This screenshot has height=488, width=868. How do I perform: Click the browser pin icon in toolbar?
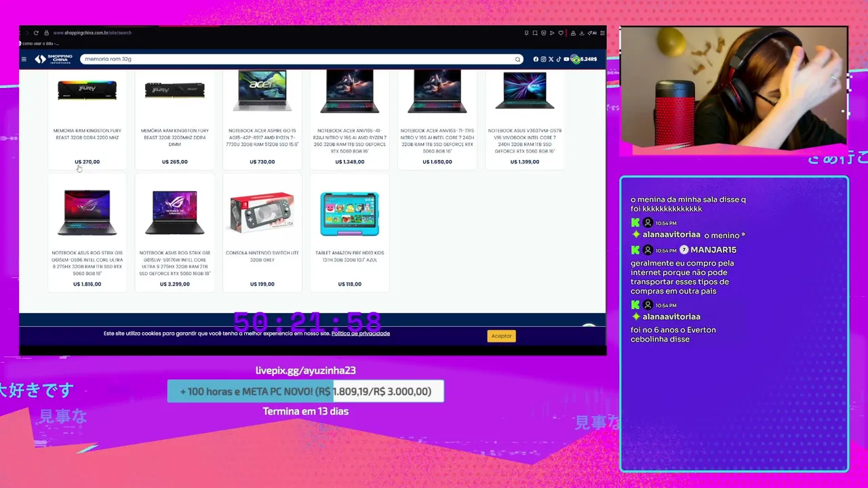(526, 33)
